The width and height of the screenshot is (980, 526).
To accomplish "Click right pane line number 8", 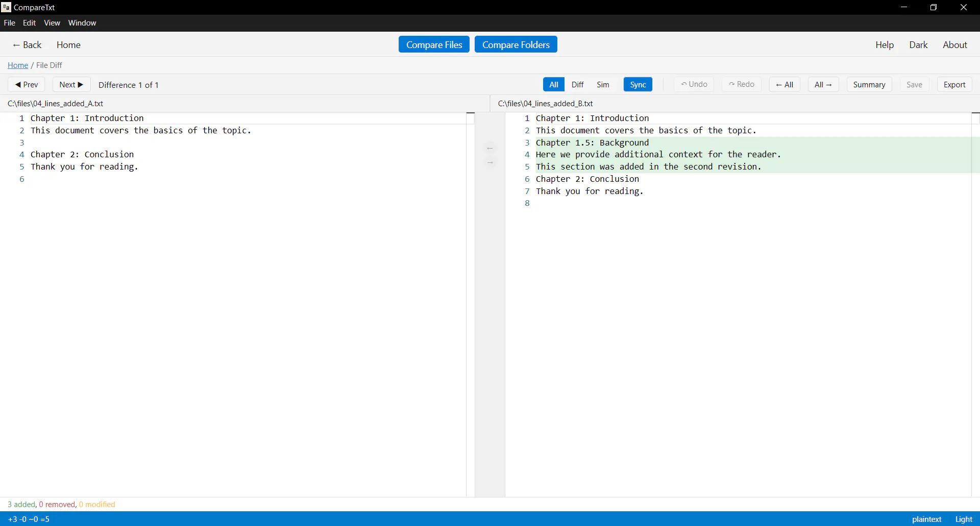I will 527,204.
